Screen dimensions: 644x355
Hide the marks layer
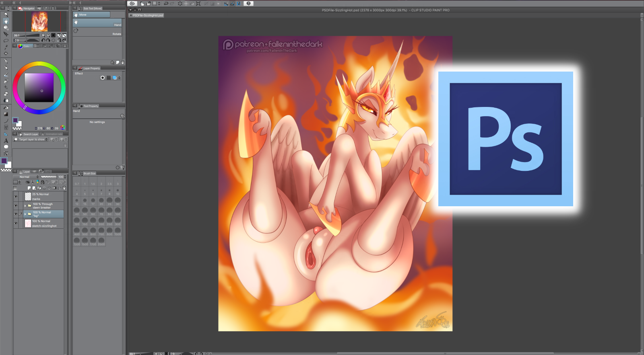16,197
